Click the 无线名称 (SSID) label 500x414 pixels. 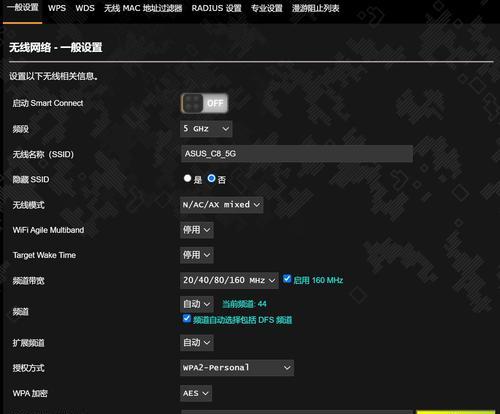pos(43,154)
